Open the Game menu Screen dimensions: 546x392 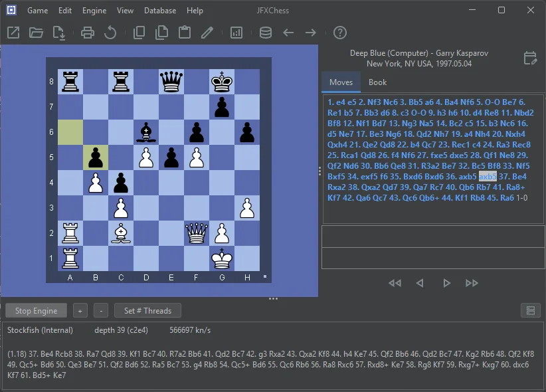[x=38, y=11]
